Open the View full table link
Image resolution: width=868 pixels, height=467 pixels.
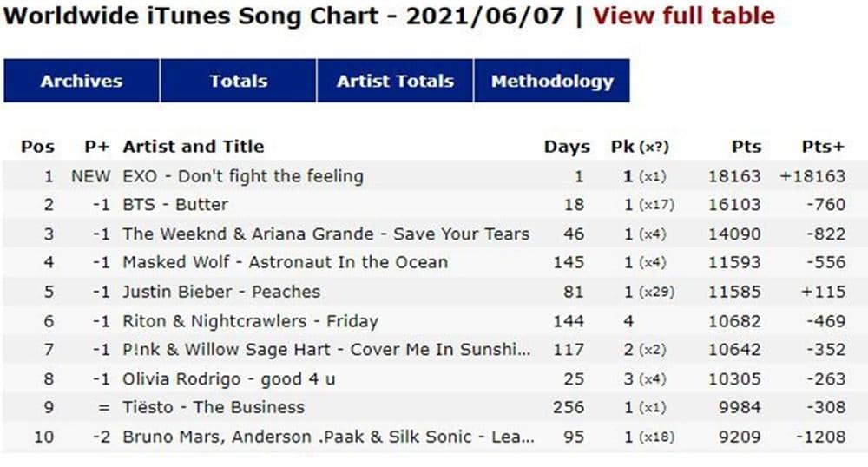(683, 16)
